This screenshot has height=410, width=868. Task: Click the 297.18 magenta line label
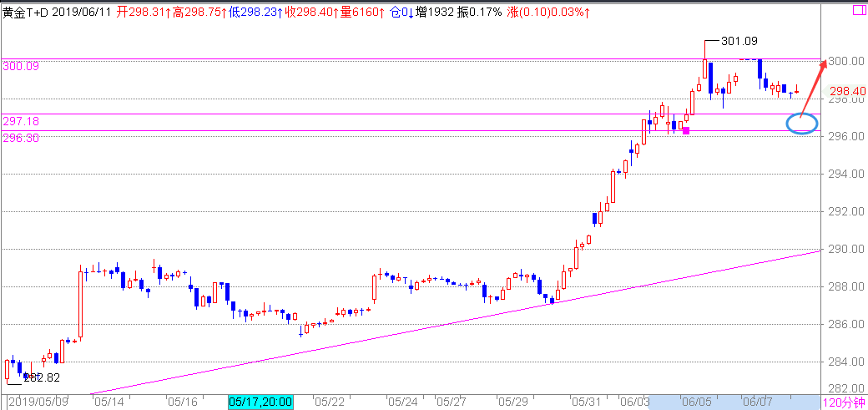coord(21,120)
